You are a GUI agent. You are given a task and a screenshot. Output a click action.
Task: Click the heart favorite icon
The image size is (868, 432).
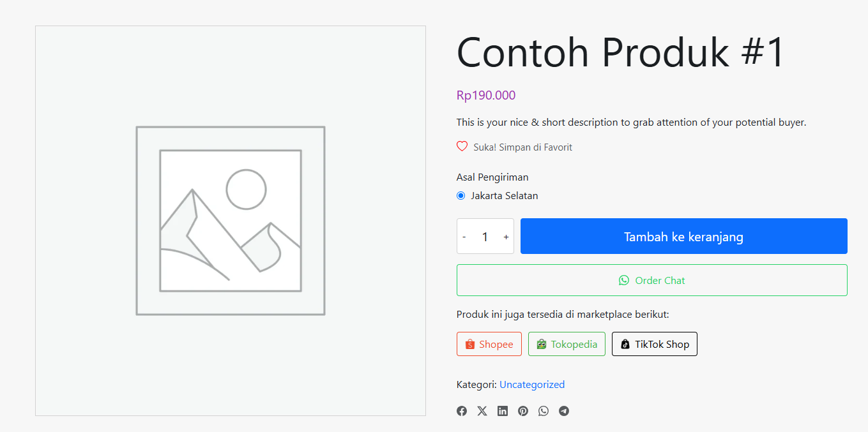[x=462, y=147]
